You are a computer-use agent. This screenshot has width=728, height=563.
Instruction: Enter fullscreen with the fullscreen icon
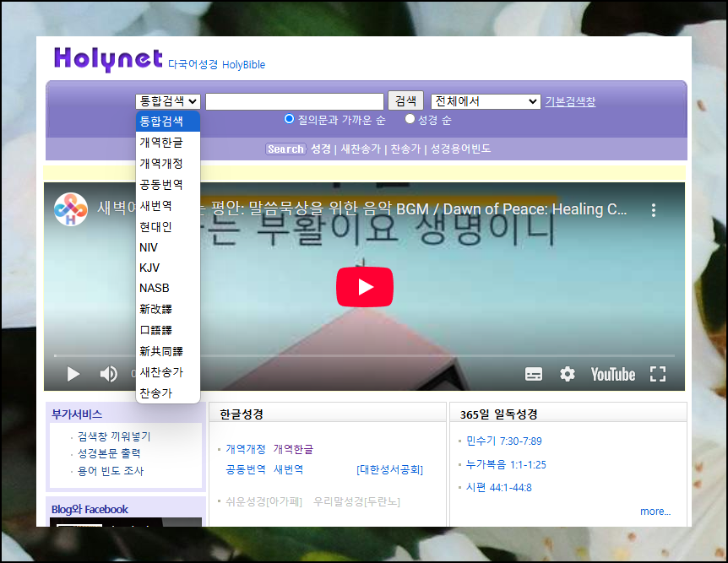[658, 374]
